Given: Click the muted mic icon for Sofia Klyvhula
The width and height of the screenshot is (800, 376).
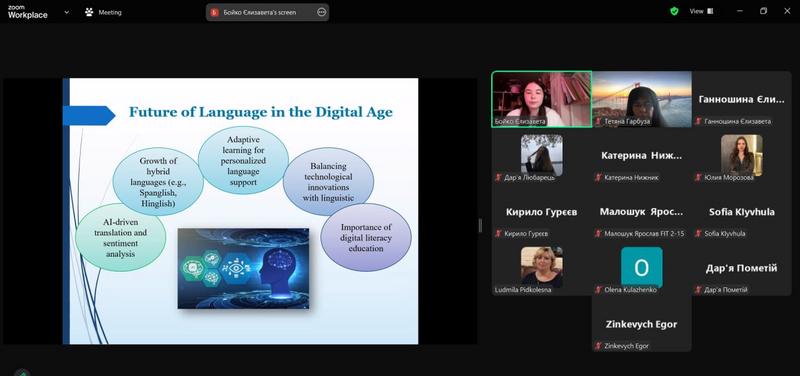Looking at the screenshot, I should coord(698,234).
